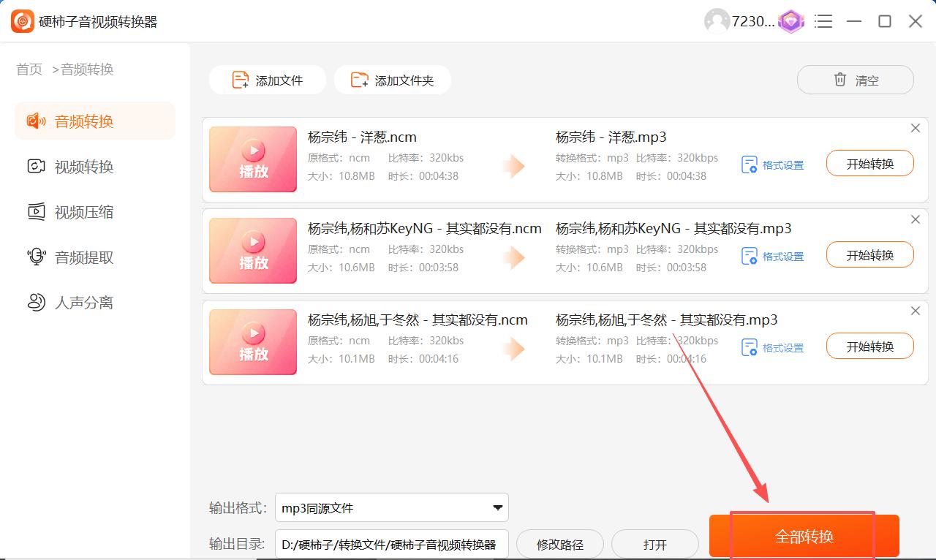Open the 视频压缩 feature
Viewport: 936px width, 560px height.
pos(73,212)
